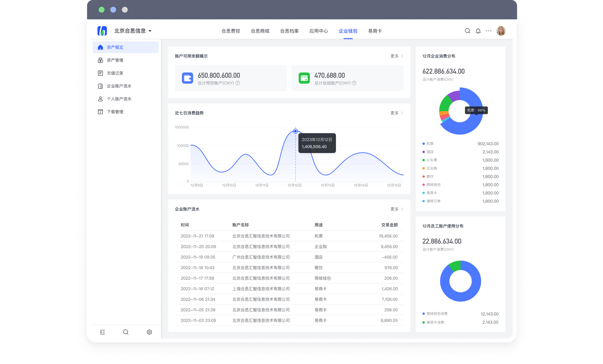The height and width of the screenshot is (364, 603).
Task: Collapse sidebar using the menu-fold icon
Action: [102, 332]
